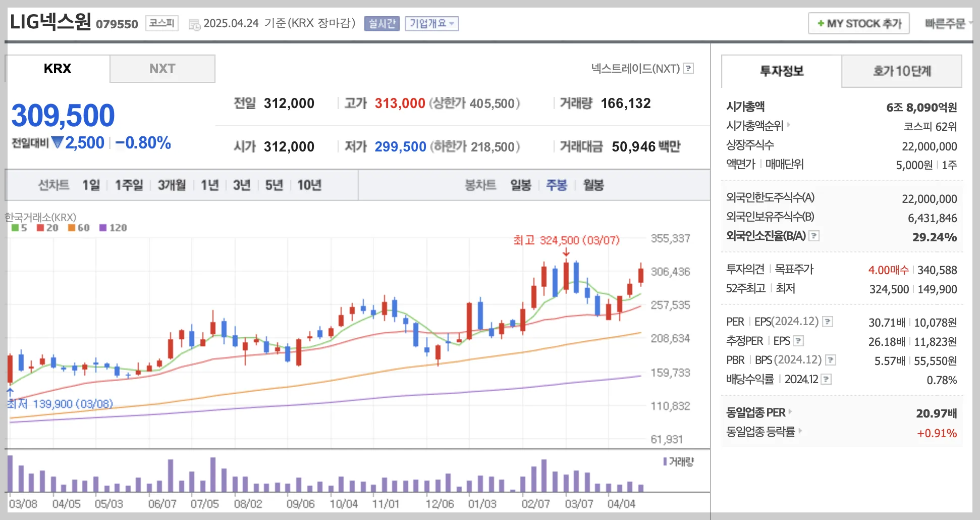Click the 최저 139,900 (03/08) chart marker
980x520 pixels.
pos(60,404)
